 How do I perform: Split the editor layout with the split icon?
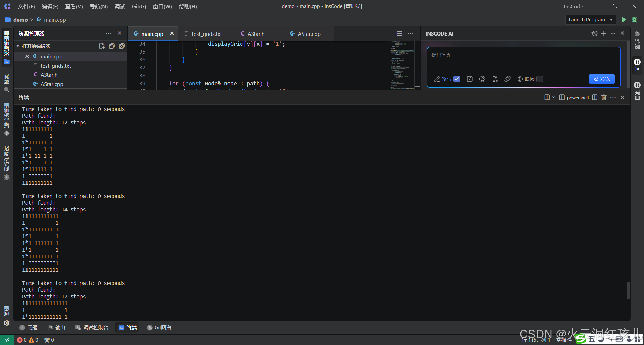[x=399, y=33]
